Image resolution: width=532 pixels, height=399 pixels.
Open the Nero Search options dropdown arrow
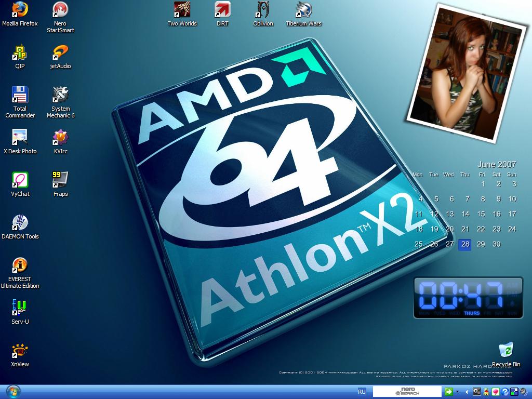pyautogui.click(x=458, y=392)
